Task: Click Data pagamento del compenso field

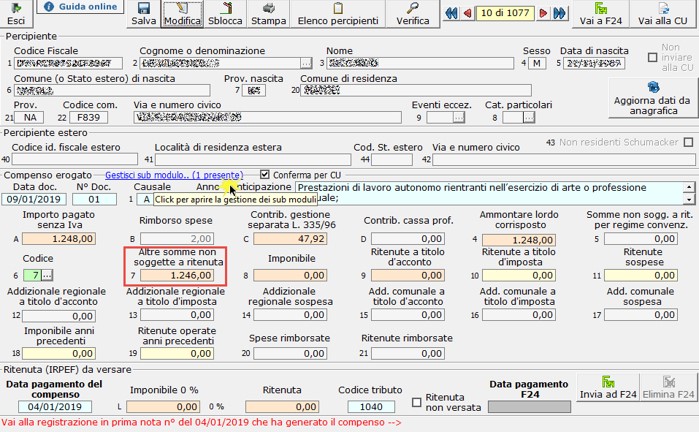Action: (55, 407)
